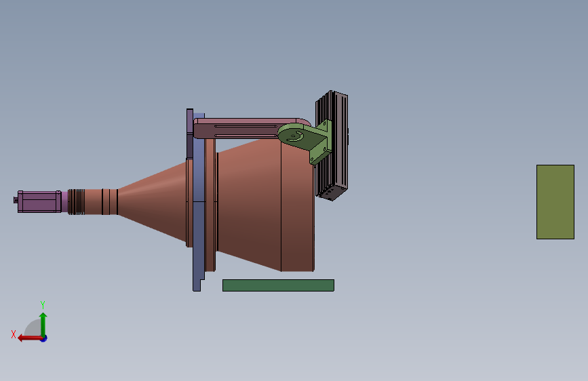Select the purple motor at the left end
This screenshot has height=381, width=588.
[39, 202]
